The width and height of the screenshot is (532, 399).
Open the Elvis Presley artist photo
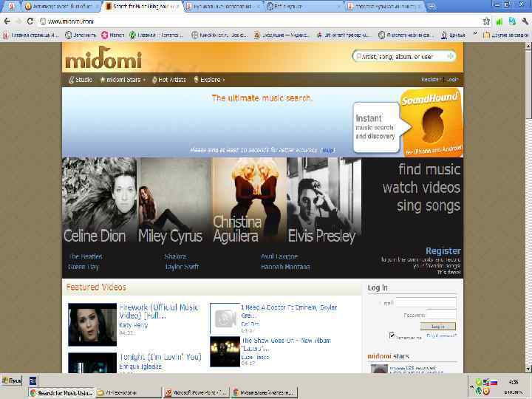pos(324,200)
